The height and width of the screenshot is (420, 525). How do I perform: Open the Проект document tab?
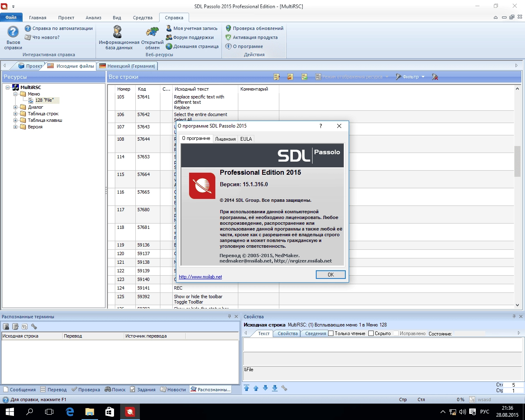click(x=30, y=66)
